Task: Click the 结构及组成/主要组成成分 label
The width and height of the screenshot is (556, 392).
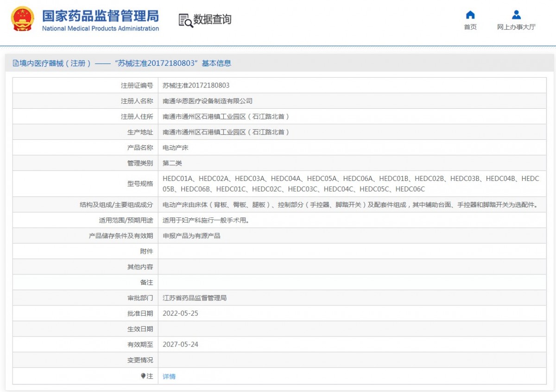Action: pyautogui.click(x=116, y=205)
